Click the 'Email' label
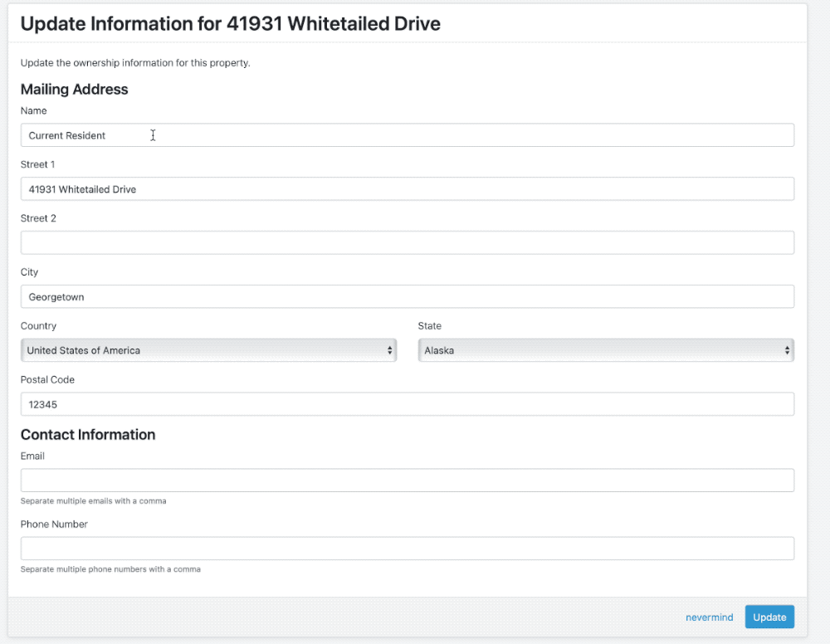 (x=32, y=456)
